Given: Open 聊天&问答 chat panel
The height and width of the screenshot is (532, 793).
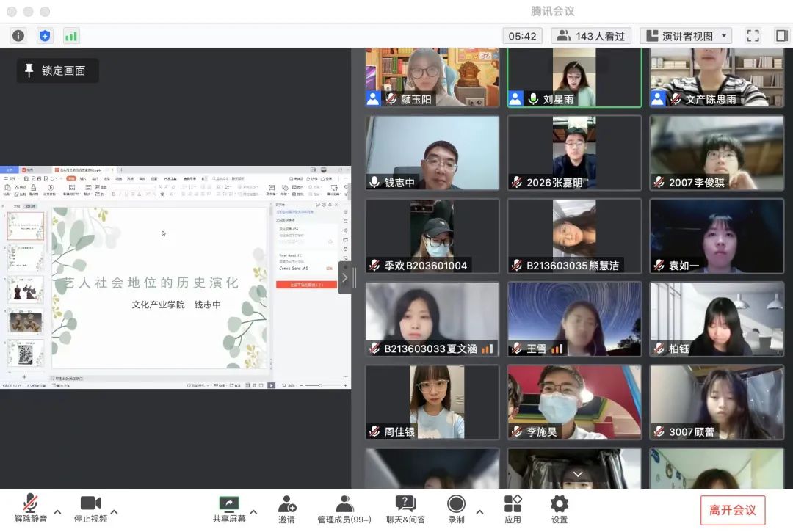Looking at the screenshot, I should pyautogui.click(x=405, y=509).
